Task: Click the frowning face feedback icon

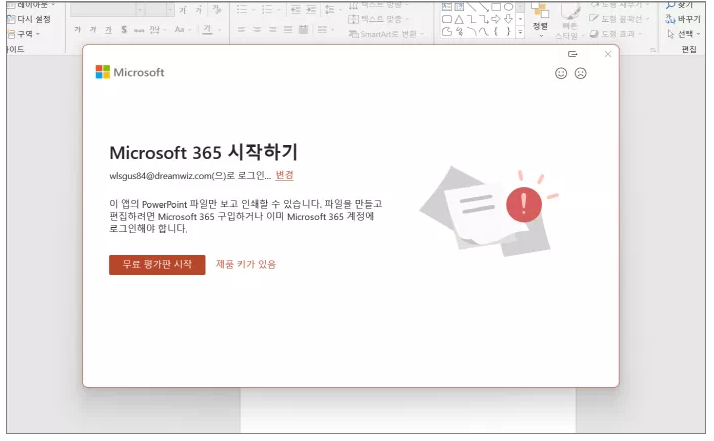Action: (581, 73)
